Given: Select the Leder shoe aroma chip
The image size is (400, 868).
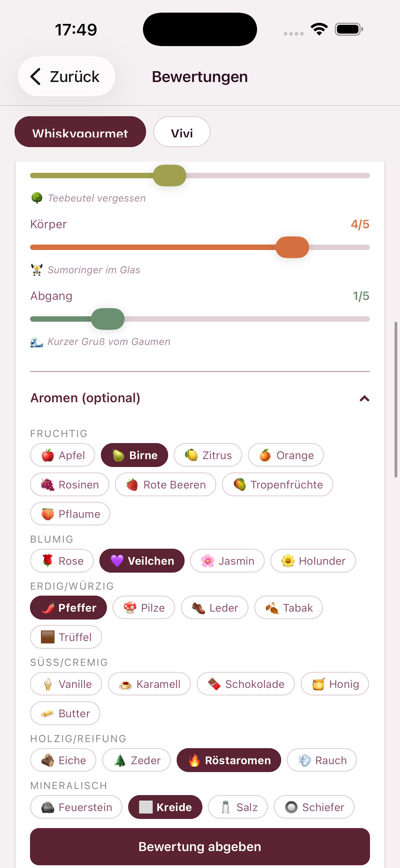Looking at the screenshot, I should (x=215, y=607).
